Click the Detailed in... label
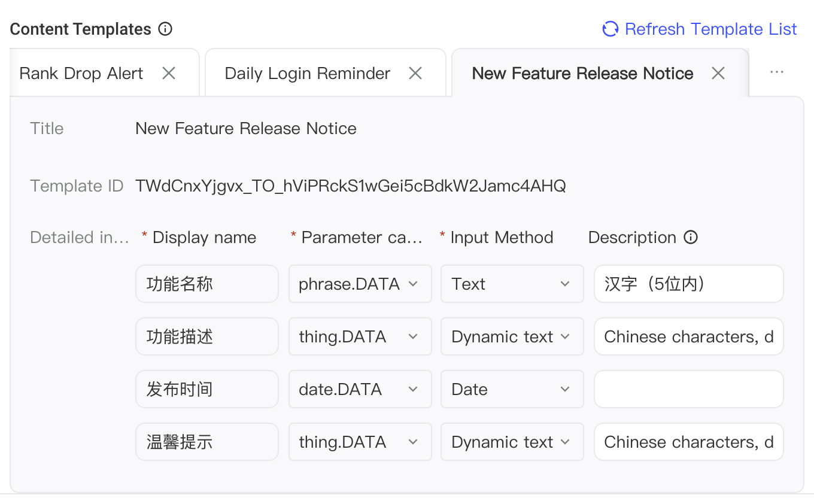The image size is (814, 504). click(80, 238)
